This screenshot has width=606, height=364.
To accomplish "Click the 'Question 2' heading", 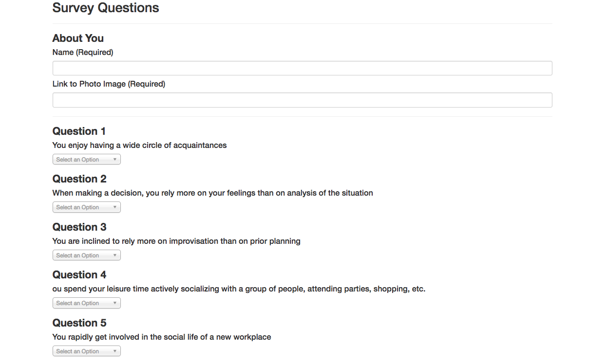I will click(79, 179).
